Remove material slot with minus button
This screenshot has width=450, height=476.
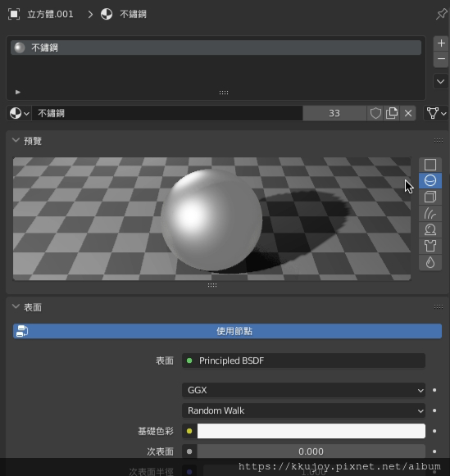point(441,59)
